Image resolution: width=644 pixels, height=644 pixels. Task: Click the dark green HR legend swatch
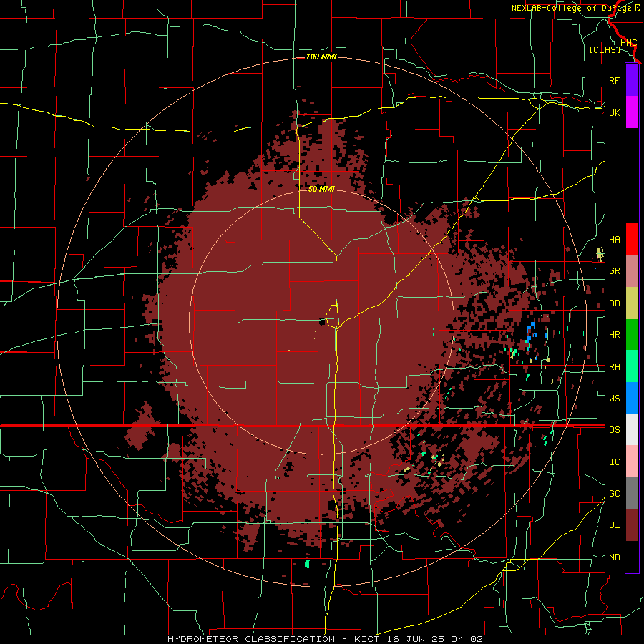point(632,335)
